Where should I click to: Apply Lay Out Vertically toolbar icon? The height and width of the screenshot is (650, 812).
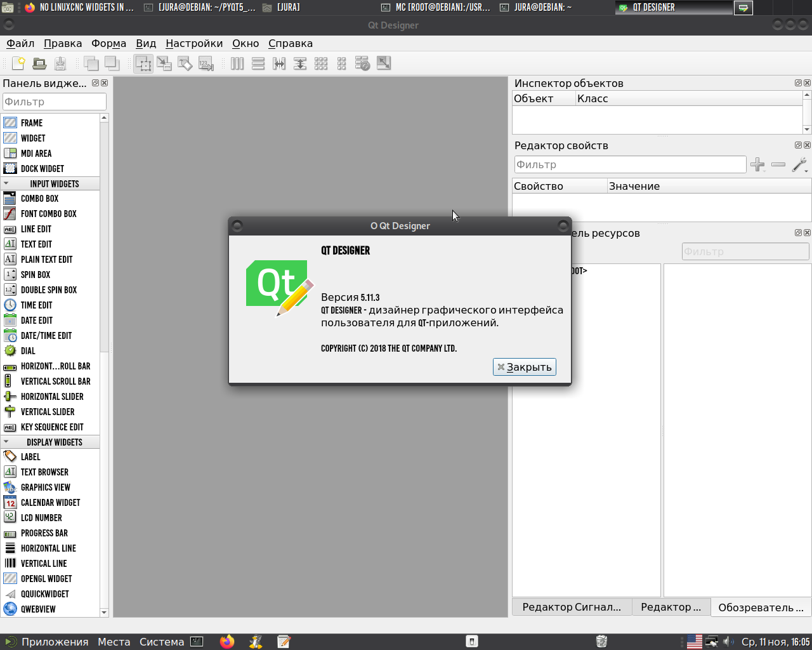pos(258,63)
